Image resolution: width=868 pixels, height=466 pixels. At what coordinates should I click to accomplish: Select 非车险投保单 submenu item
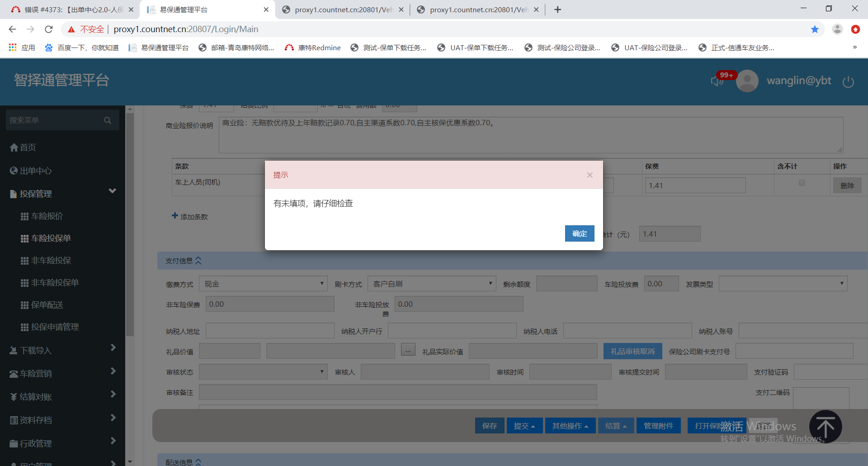click(x=50, y=283)
